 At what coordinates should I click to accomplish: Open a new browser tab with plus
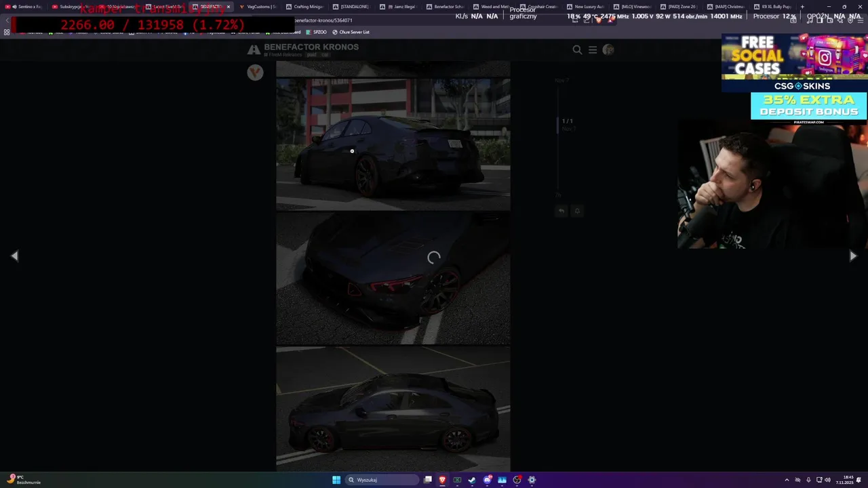(x=802, y=7)
